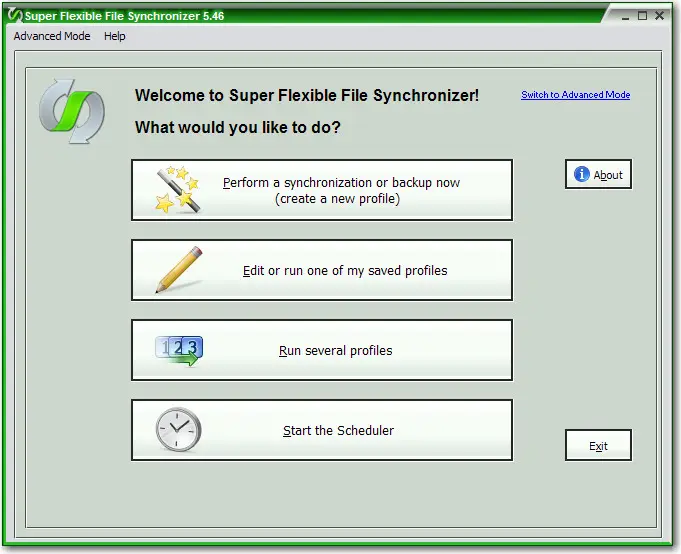This screenshot has height=554, width=681.
Task: Click 'Start the Scheduler' button
Action: pos(322,430)
